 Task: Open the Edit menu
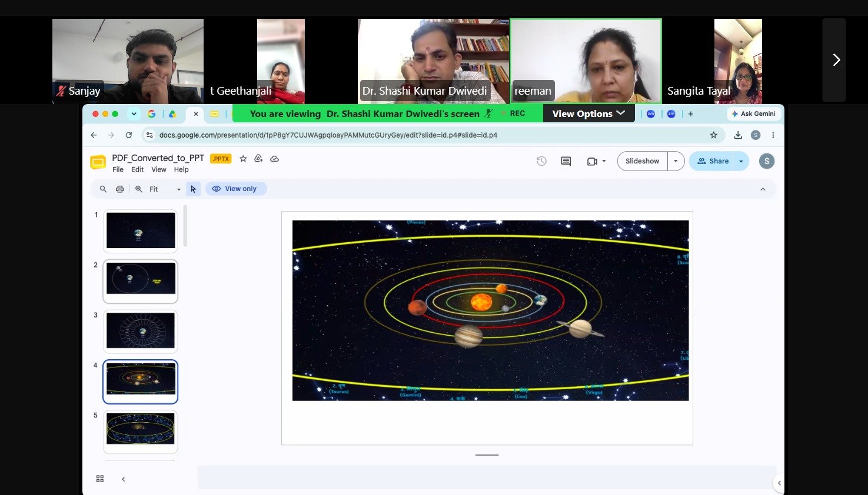coord(138,170)
